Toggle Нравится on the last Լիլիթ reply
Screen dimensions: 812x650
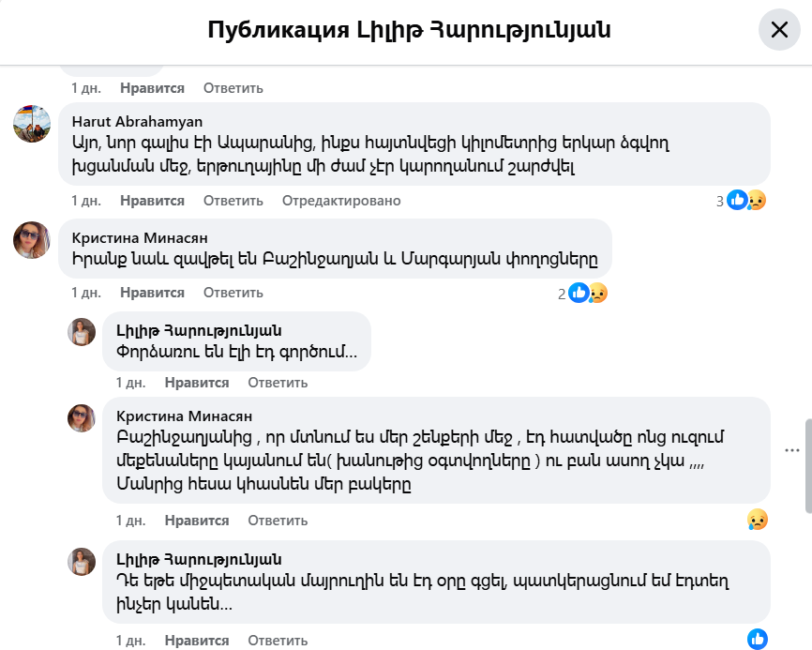click(197, 641)
